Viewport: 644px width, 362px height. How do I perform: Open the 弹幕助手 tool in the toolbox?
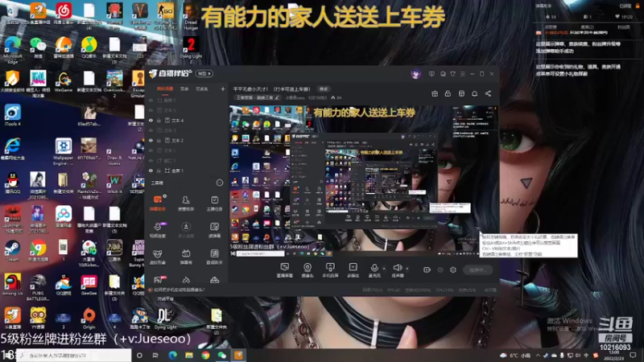pos(157,203)
